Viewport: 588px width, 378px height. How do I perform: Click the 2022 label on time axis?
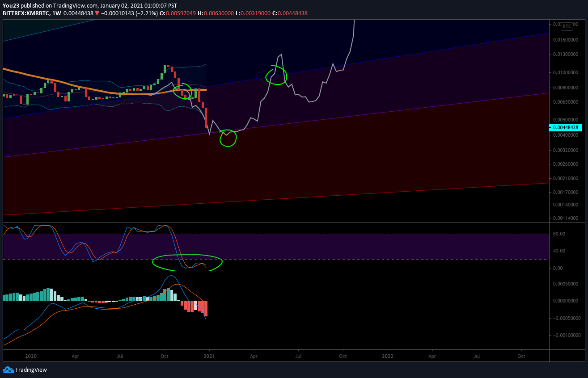coord(388,357)
